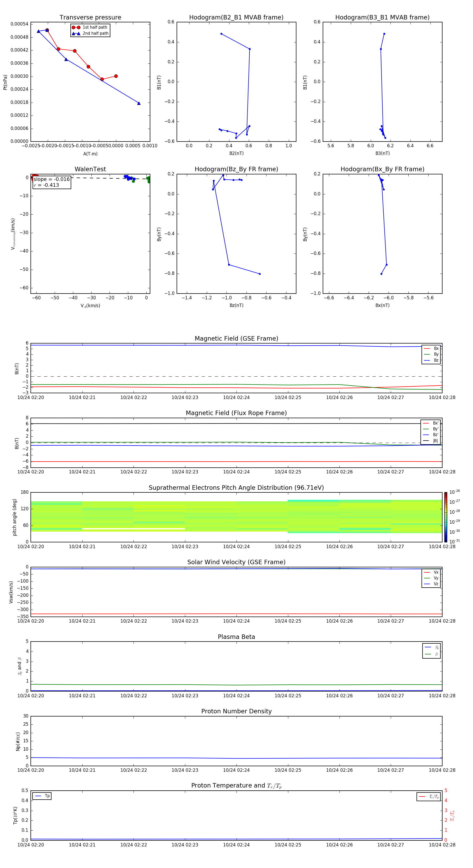This screenshot has width=473, height=868.
Task: Click the |B| legend entry in Flux Rope plot
Action: (431, 441)
